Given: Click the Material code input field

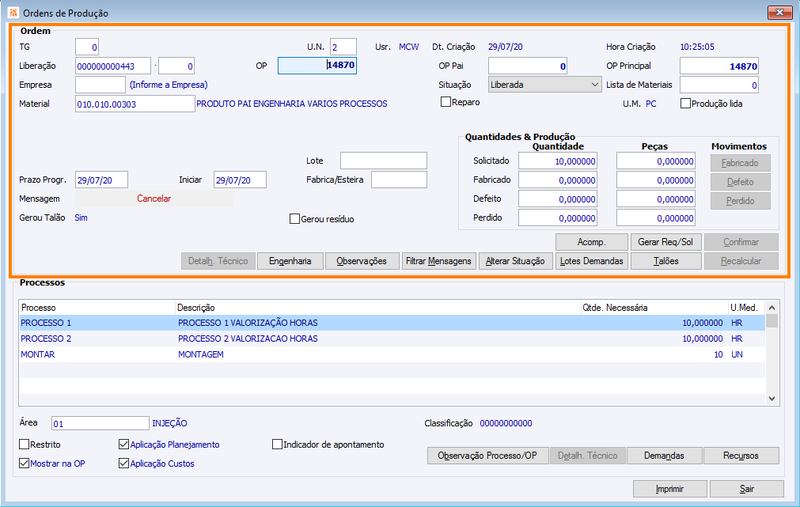Looking at the screenshot, I should [x=134, y=104].
